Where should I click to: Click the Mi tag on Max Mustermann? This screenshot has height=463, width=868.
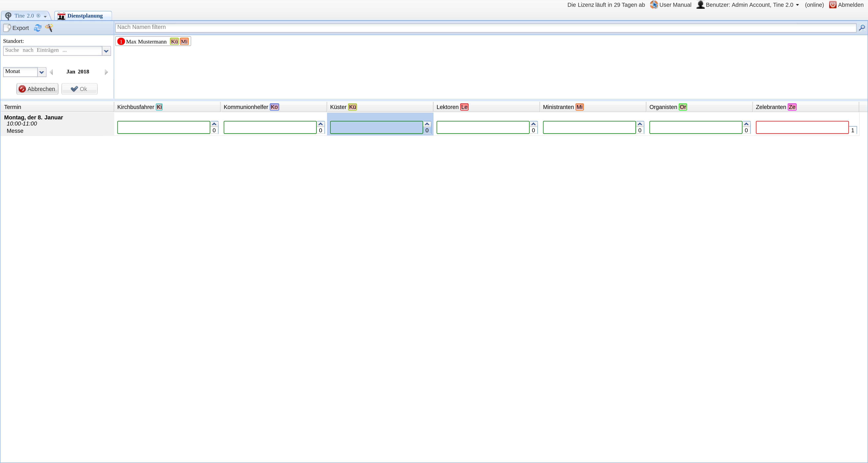click(x=184, y=42)
